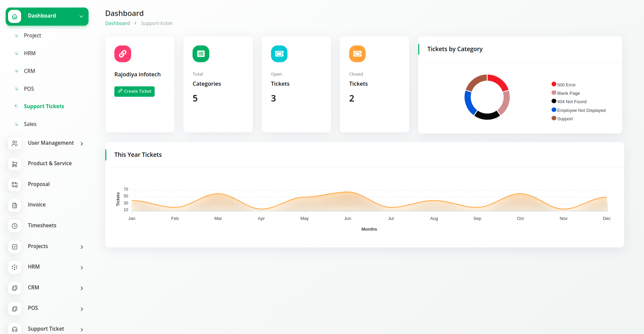Open the Timesheets menu item

click(x=42, y=226)
